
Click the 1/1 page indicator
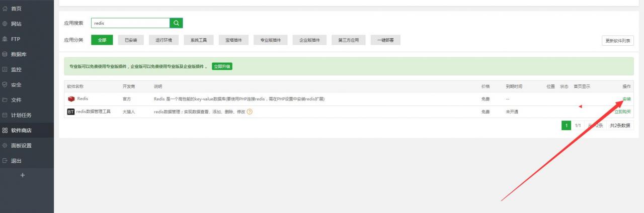click(578, 126)
